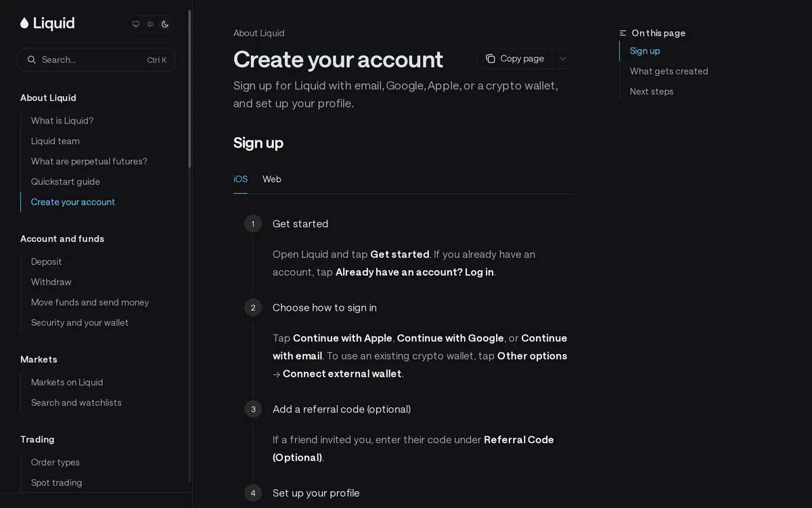Click the About Liquid sidebar heading
Viewport: 812px width, 508px height.
point(48,98)
